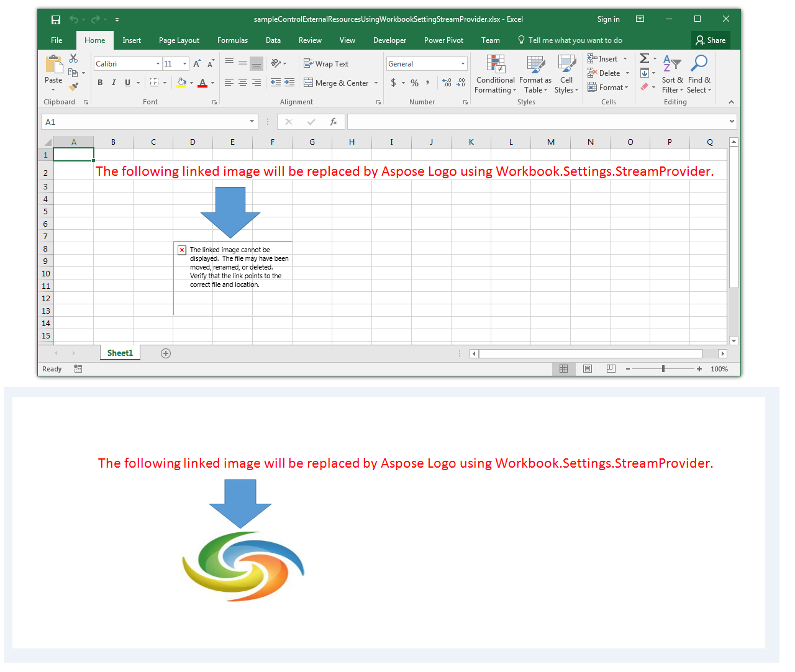The width and height of the screenshot is (795, 672).
Task: Click the Share button
Action: point(711,40)
